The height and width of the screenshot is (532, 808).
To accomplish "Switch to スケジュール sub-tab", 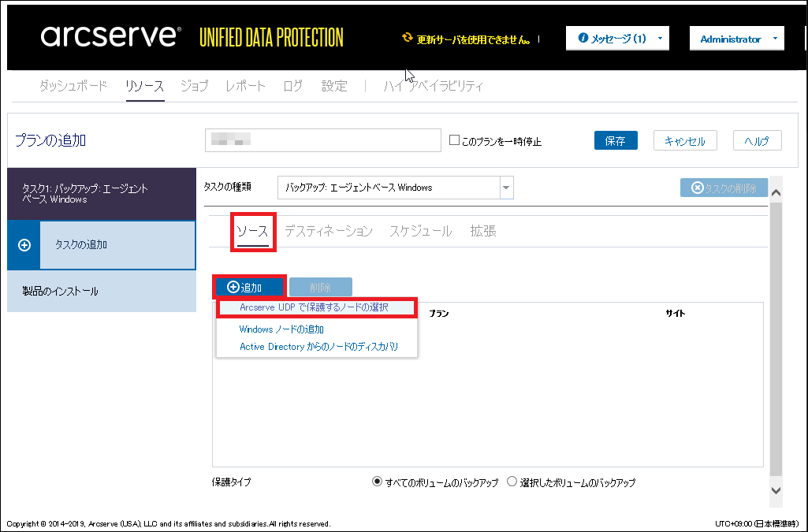I will [421, 231].
